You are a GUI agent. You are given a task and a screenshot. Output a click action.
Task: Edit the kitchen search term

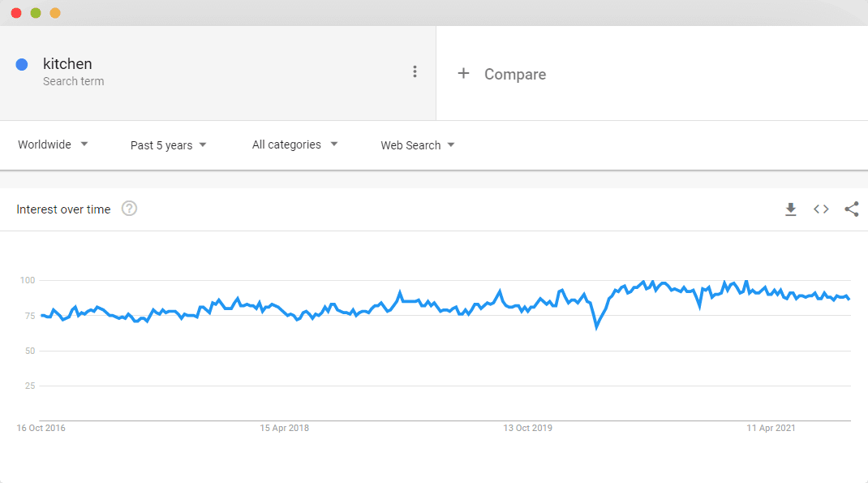pos(67,63)
